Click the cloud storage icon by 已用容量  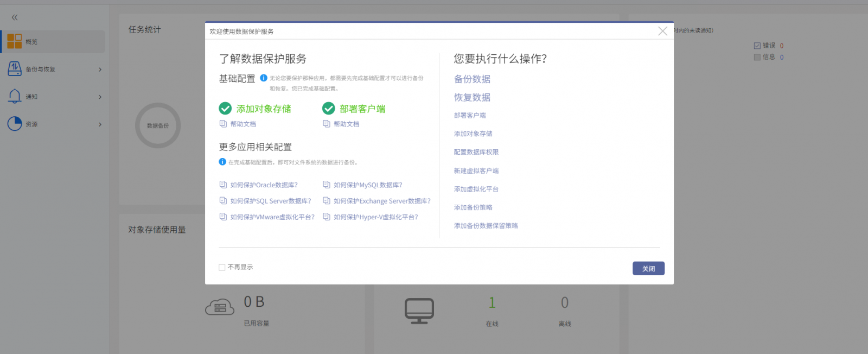tap(220, 307)
